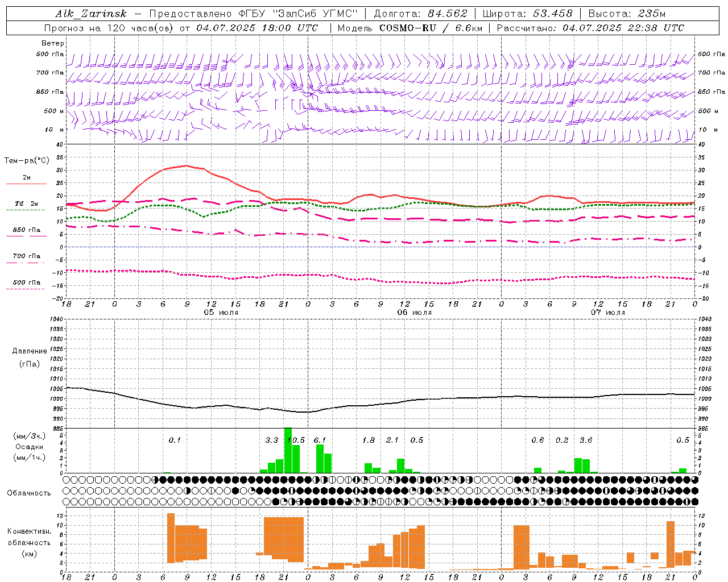Click the 3-hour precipitation total "3.6"

pos(586,440)
